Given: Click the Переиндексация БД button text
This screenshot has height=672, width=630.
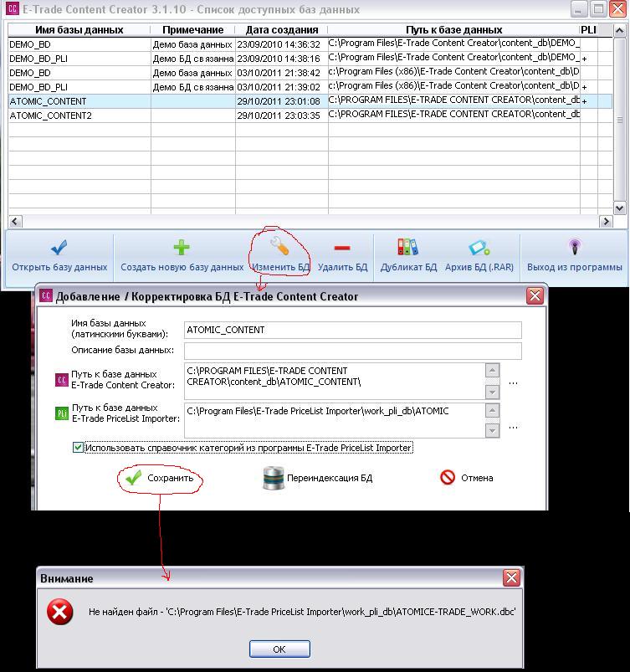Looking at the screenshot, I should coord(330,478).
